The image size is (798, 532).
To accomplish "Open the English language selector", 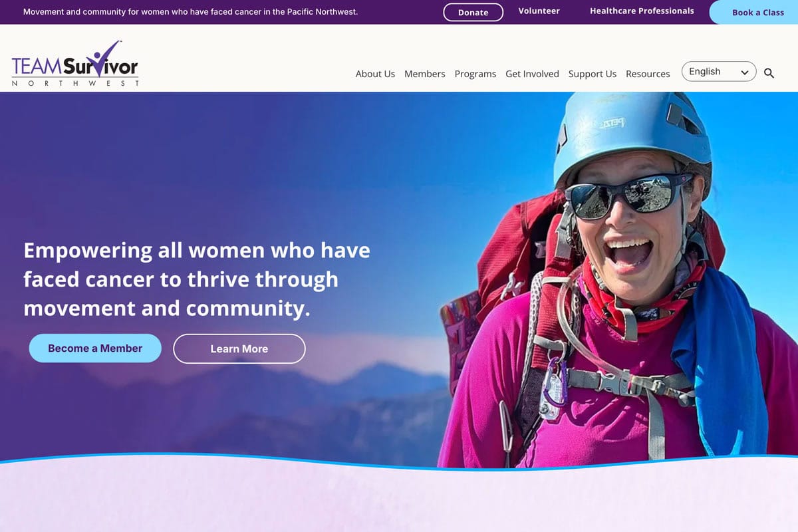I will click(719, 72).
